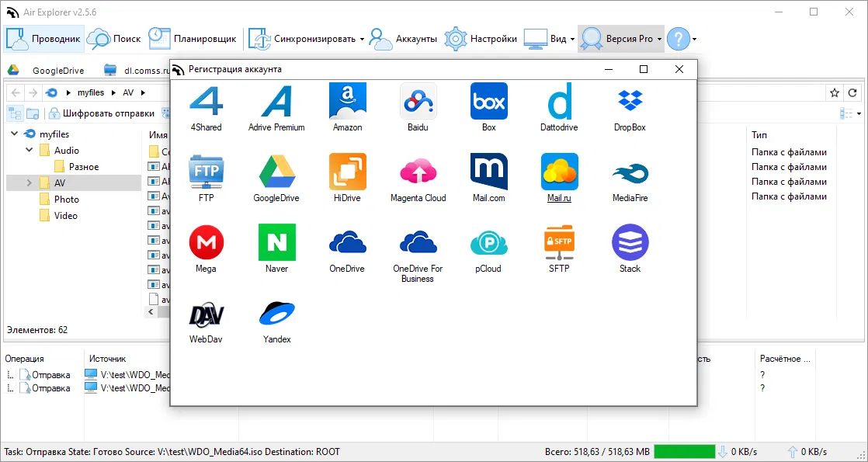Select OneDrive For Business icon

[418, 242]
